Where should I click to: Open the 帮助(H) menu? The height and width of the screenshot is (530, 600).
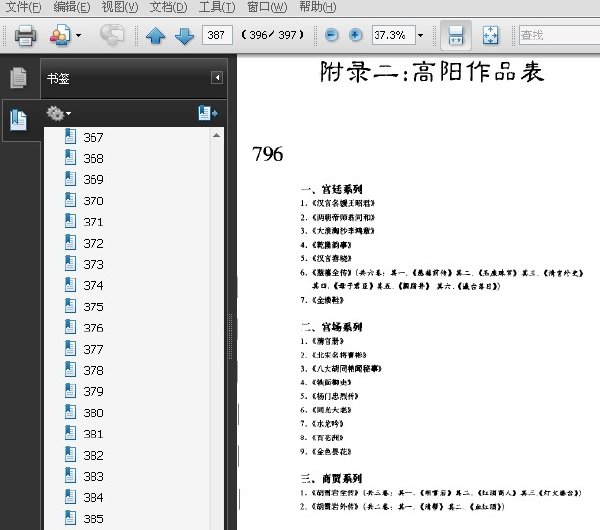click(x=318, y=7)
